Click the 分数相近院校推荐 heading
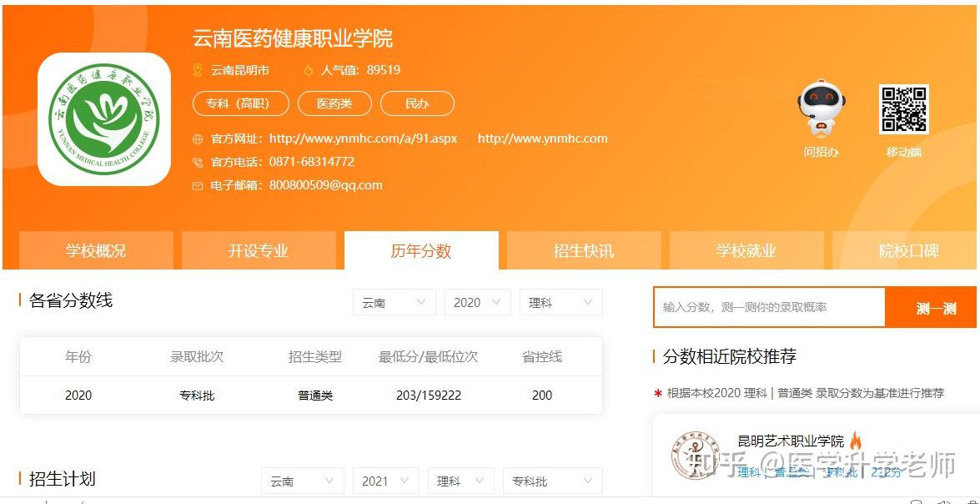The width and height of the screenshot is (980, 504). pyautogui.click(x=730, y=357)
